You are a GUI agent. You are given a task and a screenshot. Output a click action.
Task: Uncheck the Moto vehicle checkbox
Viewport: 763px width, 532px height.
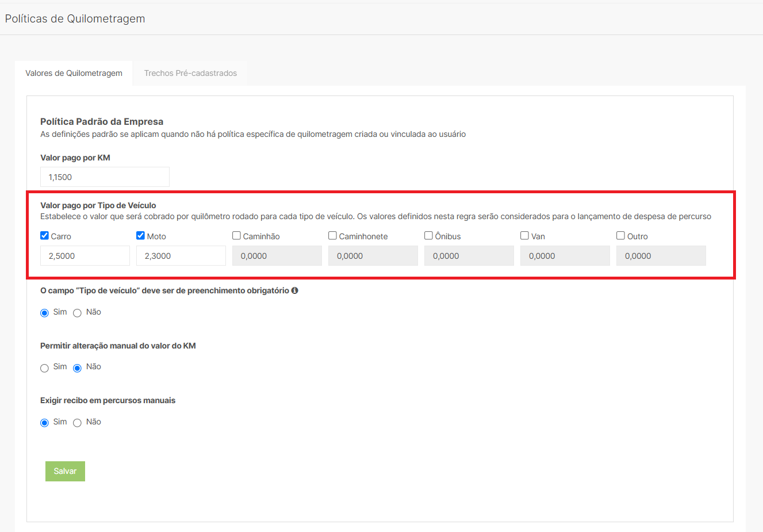(140, 235)
